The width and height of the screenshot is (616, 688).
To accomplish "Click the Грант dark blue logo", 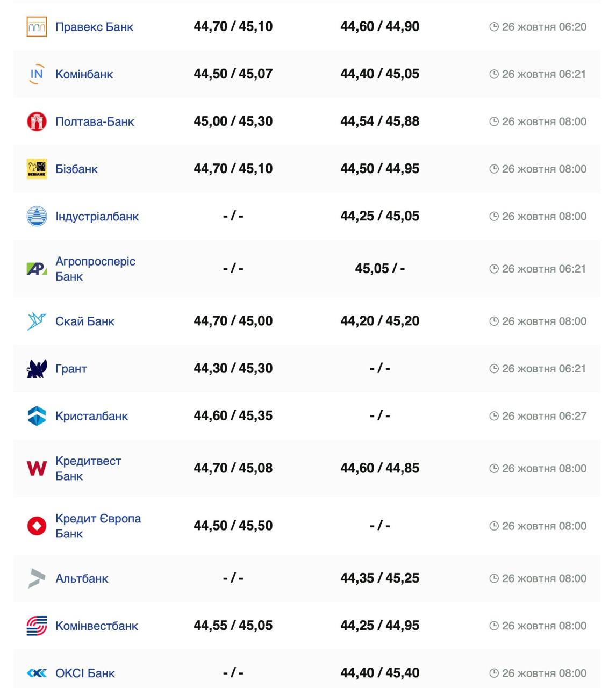I will (x=37, y=369).
